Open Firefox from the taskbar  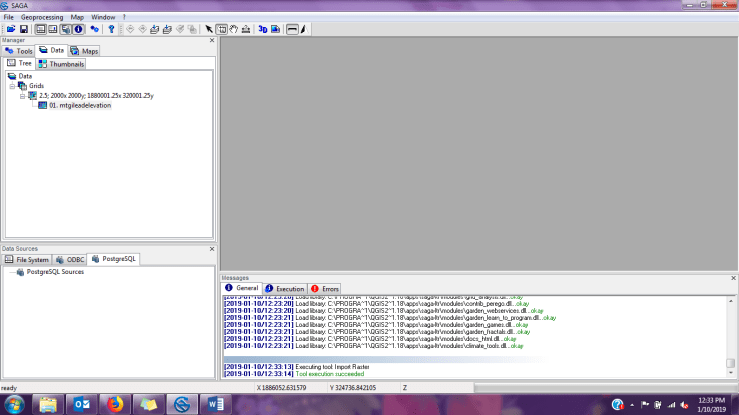(114, 404)
